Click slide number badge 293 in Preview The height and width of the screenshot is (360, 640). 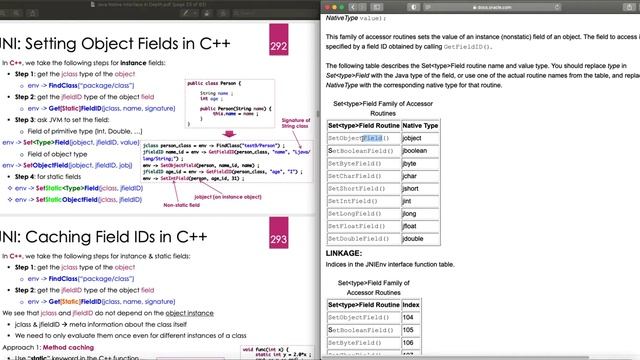(279, 233)
